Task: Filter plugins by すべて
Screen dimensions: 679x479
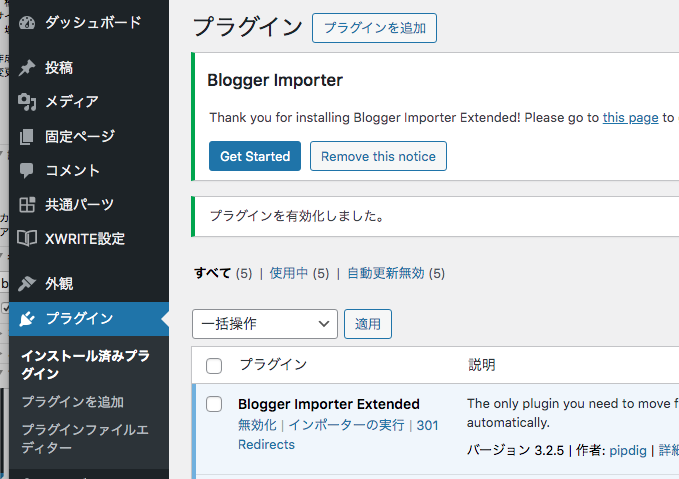Action: tap(212, 273)
